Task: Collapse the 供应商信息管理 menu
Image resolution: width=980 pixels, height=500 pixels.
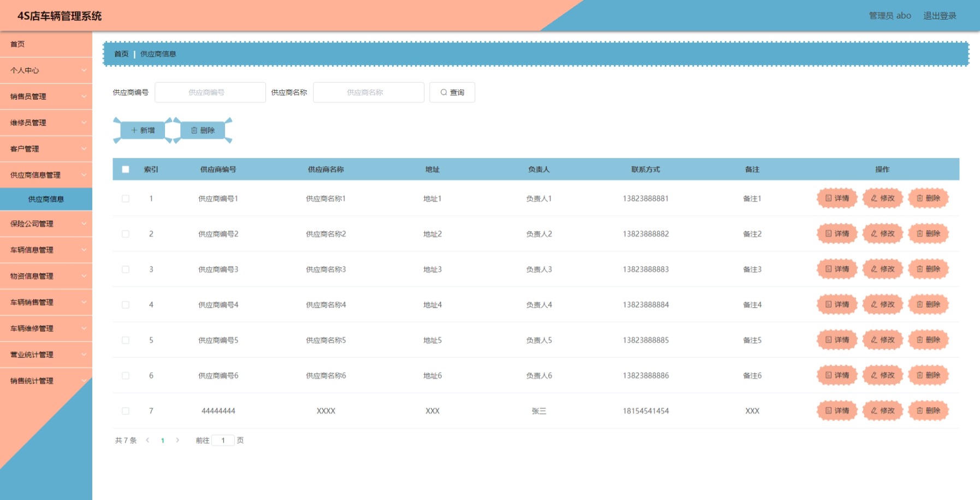Action: click(x=46, y=175)
